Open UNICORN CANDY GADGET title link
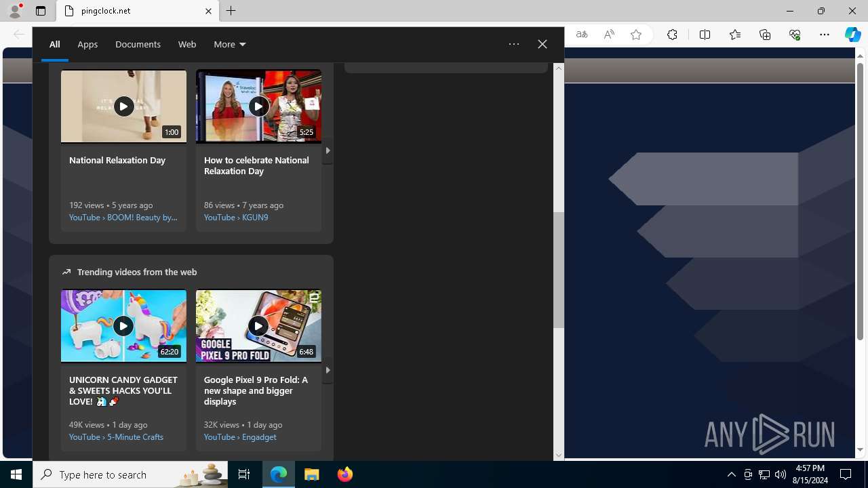Screen dimensions: 868x488 tap(123, 390)
